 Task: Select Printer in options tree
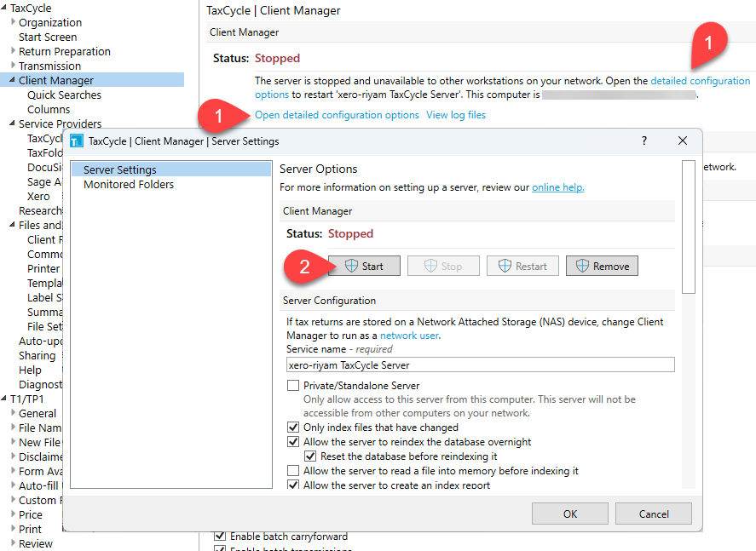(x=43, y=268)
